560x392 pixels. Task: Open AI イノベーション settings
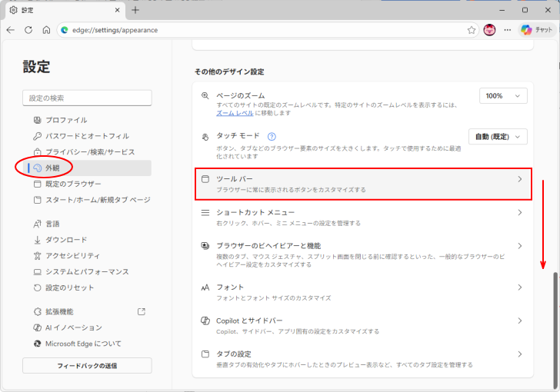click(x=87, y=327)
